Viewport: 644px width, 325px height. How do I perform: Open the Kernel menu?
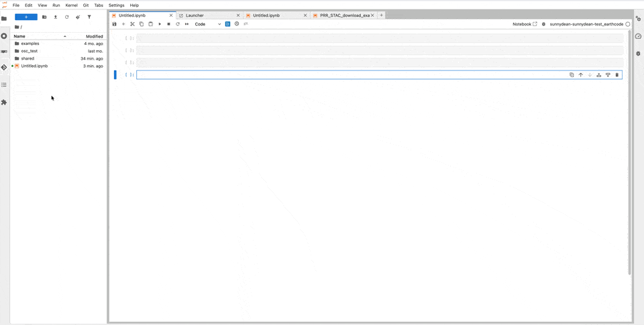(71, 5)
